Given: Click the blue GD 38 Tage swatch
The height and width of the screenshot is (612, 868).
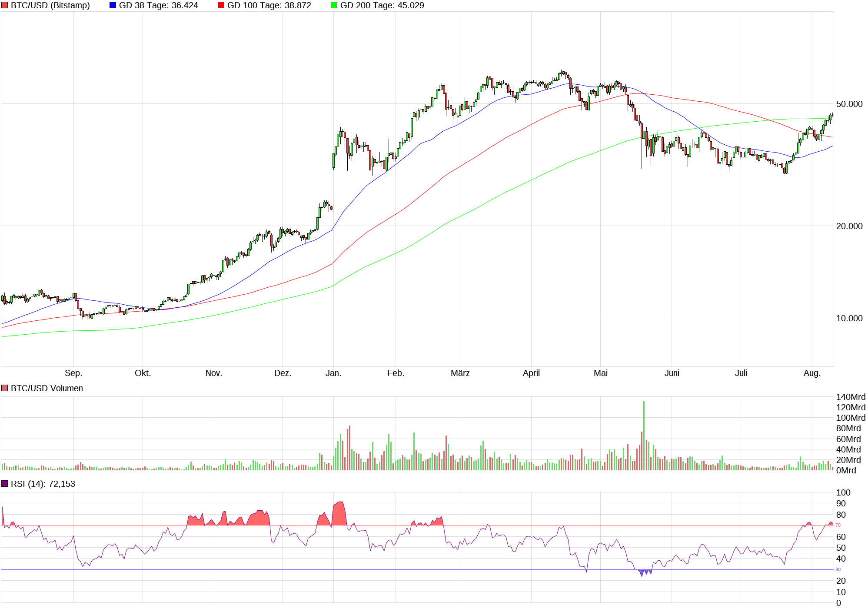Looking at the screenshot, I should tap(113, 5).
